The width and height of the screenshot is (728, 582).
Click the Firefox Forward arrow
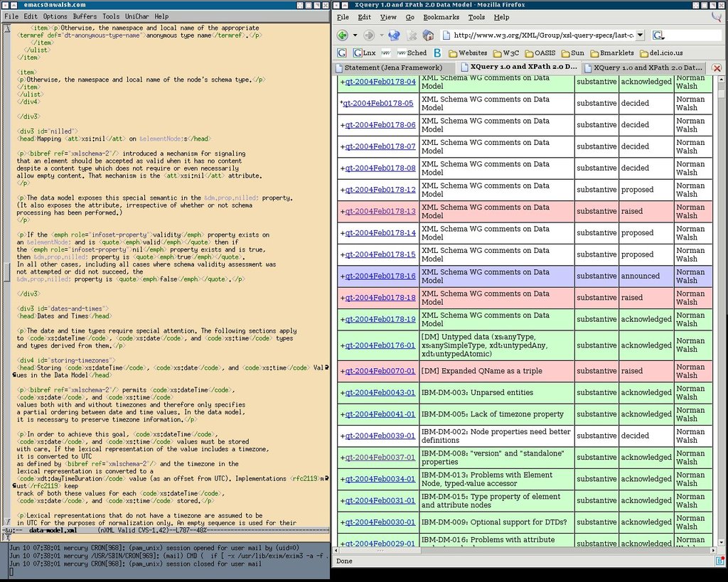[369, 36]
